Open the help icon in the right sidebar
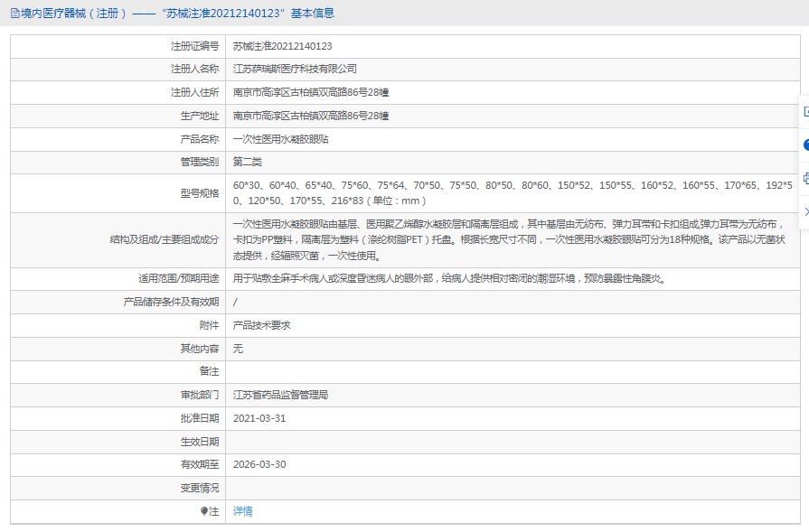The image size is (809, 532). [804, 145]
